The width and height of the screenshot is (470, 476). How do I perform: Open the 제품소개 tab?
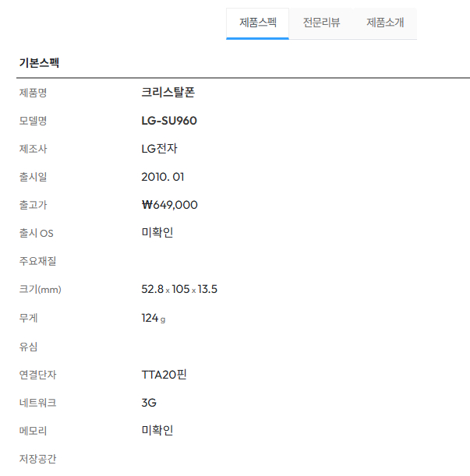tap(385, 23)
